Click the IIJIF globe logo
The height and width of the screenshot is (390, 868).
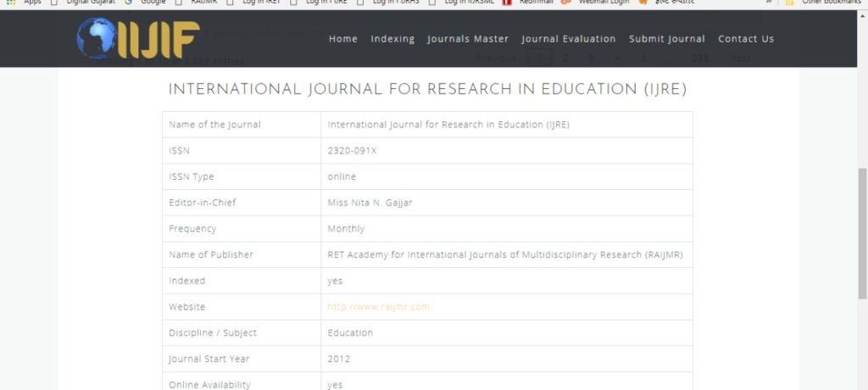(x=138, y=38)
